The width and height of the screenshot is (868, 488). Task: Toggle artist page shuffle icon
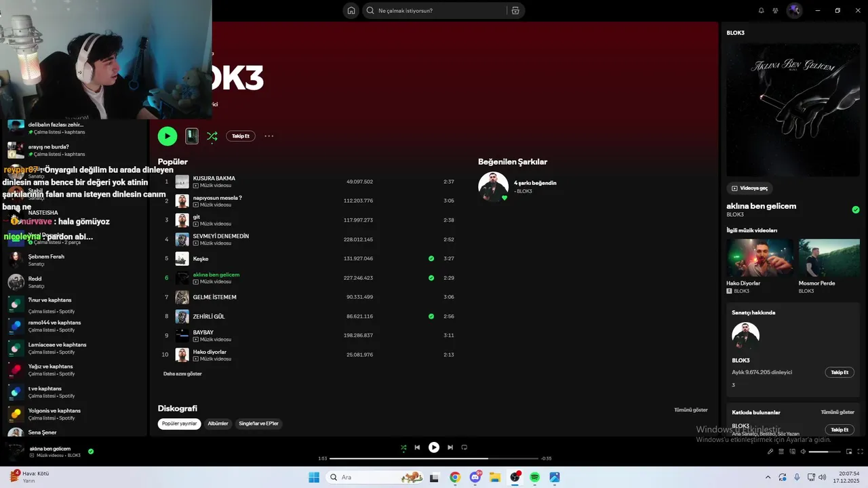point(212,136)
